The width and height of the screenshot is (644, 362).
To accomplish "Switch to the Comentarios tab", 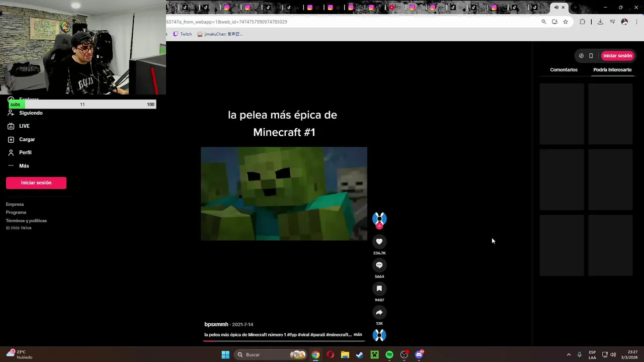I will 563,70.
